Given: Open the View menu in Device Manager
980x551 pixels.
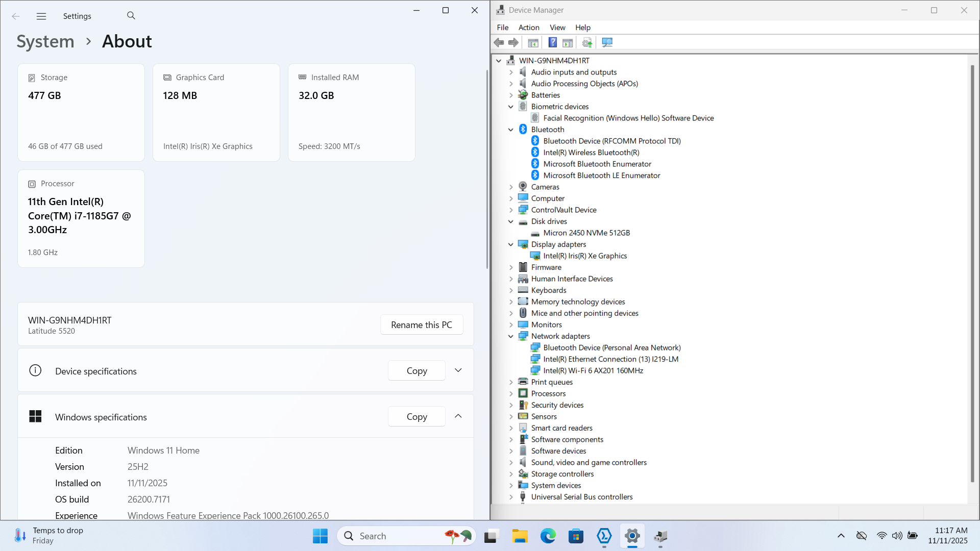Looking at the screenshot, I should pos(557,28).
